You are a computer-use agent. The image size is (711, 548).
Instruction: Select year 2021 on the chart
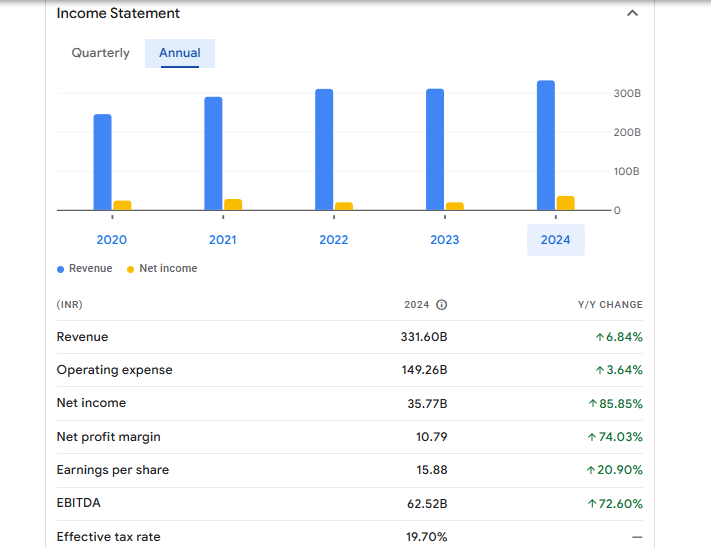(x=222, y=240)
